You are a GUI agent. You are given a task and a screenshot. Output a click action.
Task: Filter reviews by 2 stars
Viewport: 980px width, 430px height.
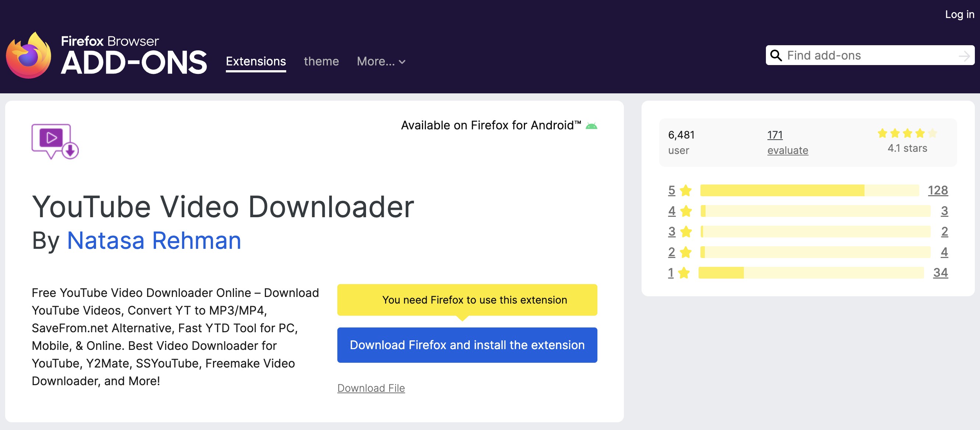tap(671, 252)
